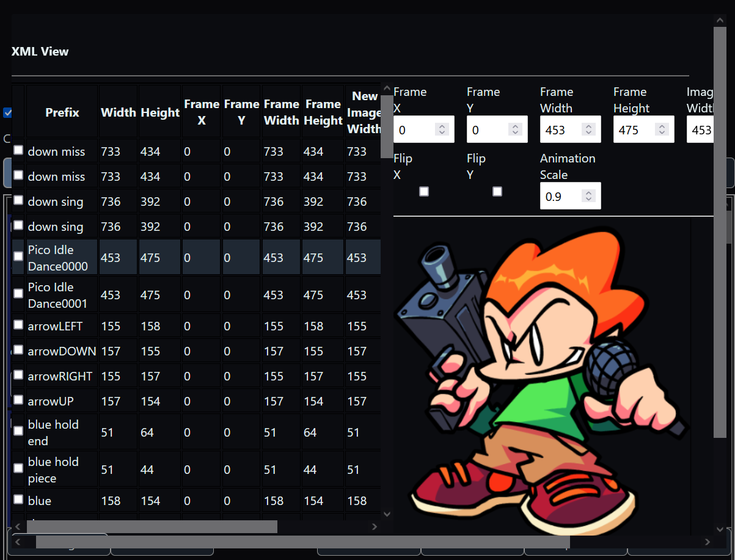The width and height of the screenshot is (735, 560).
Task: Select the arrowDOWN row checkbox
Action: tap(18, 349)
